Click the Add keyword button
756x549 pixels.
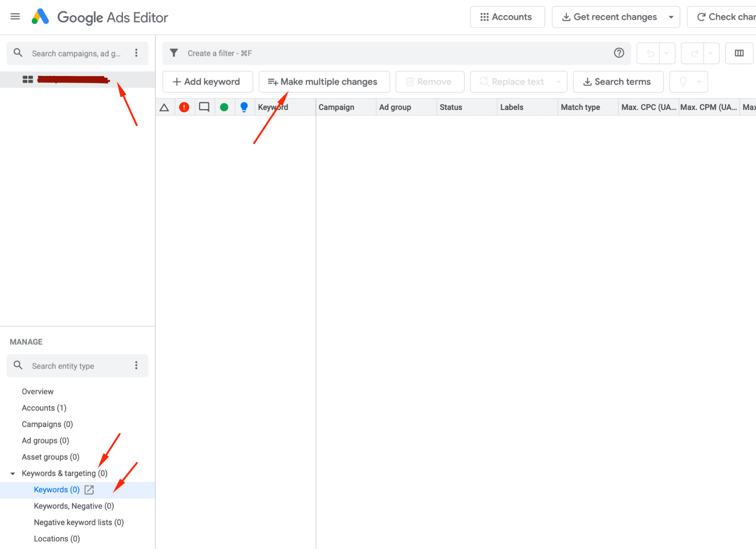207,82
